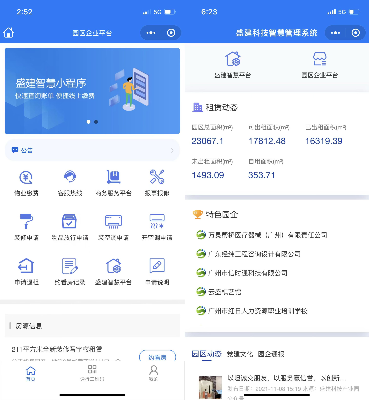Open the air conditioner with snowflake icon
369x400 pixels.
[157, 221]
